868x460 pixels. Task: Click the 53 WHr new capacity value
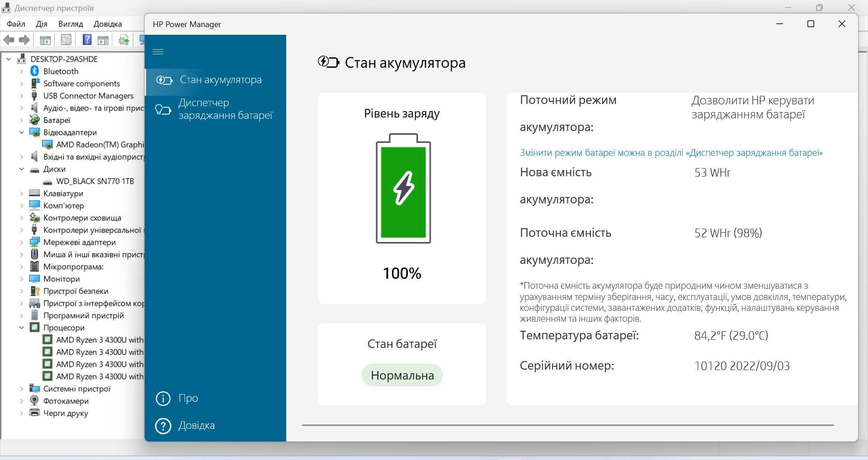(x=712, y=173)
